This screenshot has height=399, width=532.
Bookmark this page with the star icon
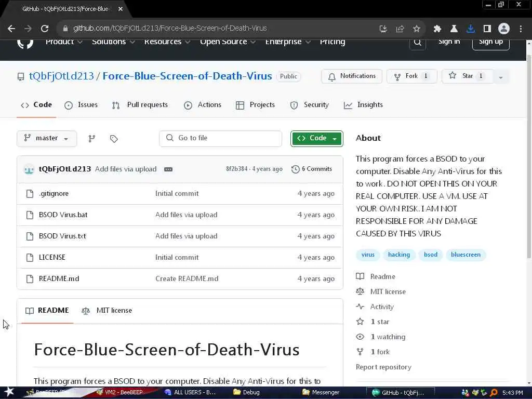click(416, 29)
